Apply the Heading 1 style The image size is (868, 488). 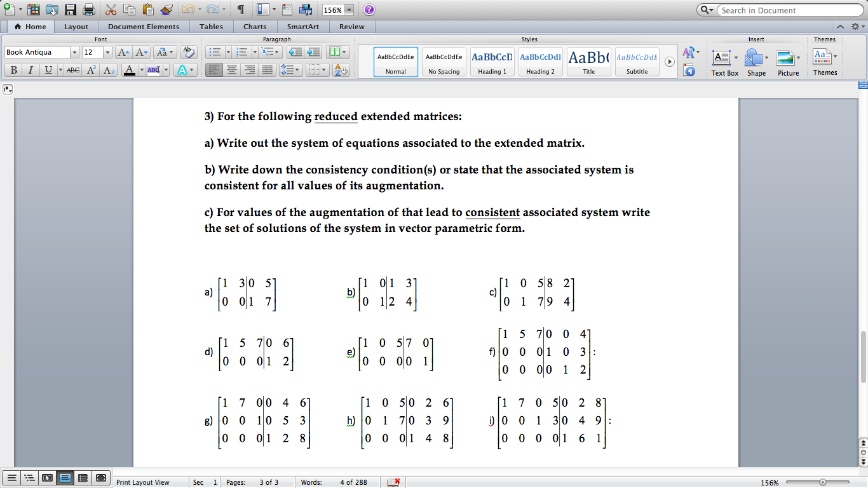(x=492, y=61)
